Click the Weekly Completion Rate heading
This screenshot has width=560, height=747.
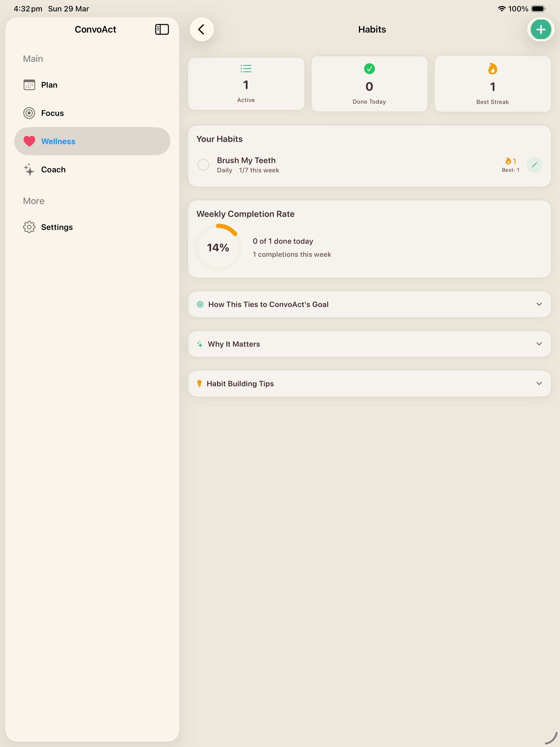pos(245,214)
